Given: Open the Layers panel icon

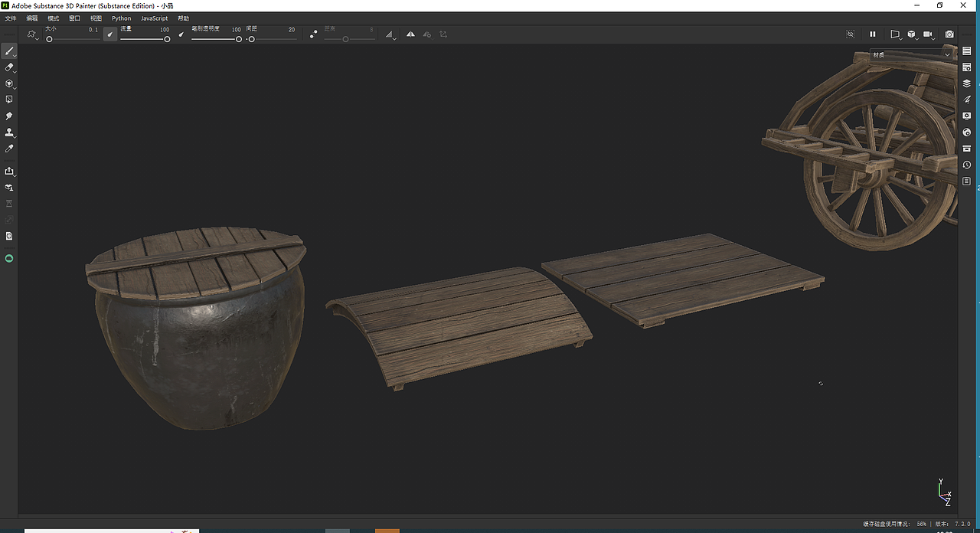Looking at the screenshot, I should click(967, 83).
